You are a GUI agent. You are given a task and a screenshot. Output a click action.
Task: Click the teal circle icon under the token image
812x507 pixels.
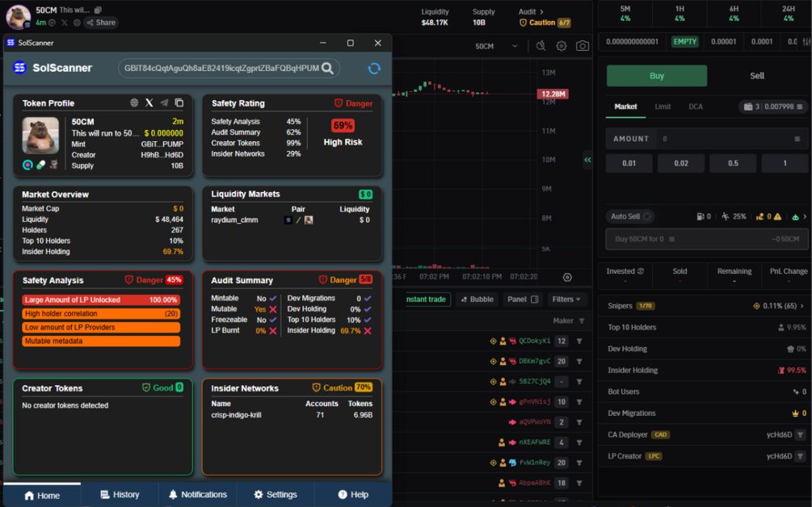tap(27, 165)
